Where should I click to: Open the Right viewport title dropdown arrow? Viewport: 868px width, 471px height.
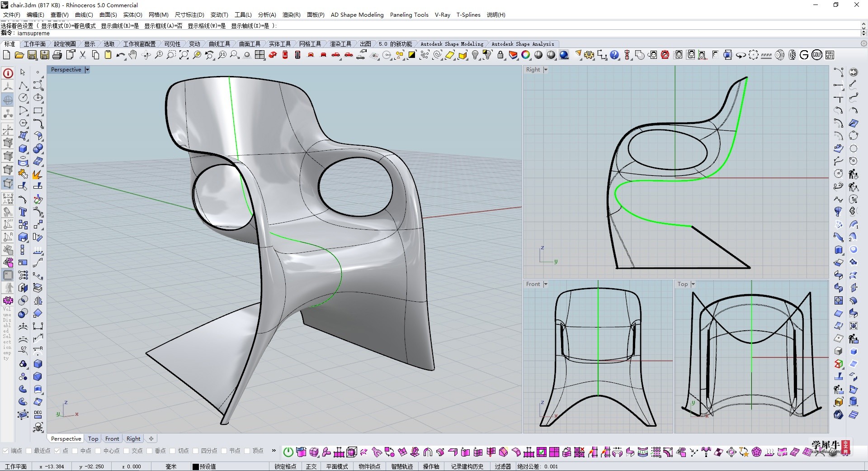[546, 70]
